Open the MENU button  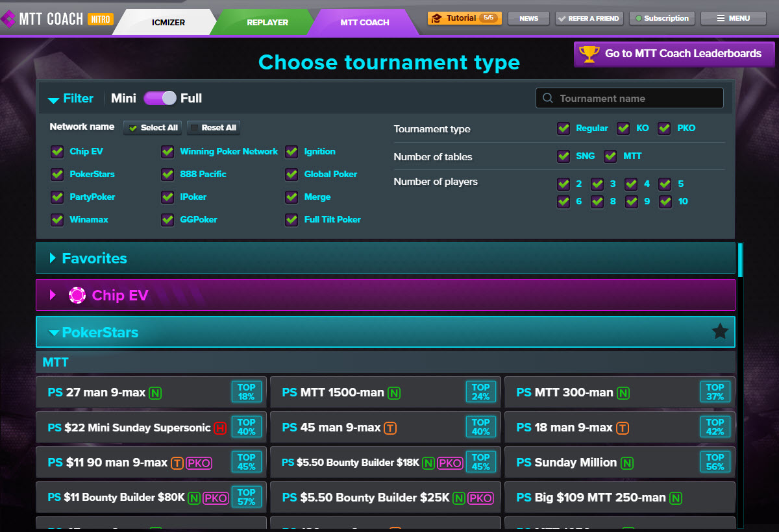(x=734, y=18)
